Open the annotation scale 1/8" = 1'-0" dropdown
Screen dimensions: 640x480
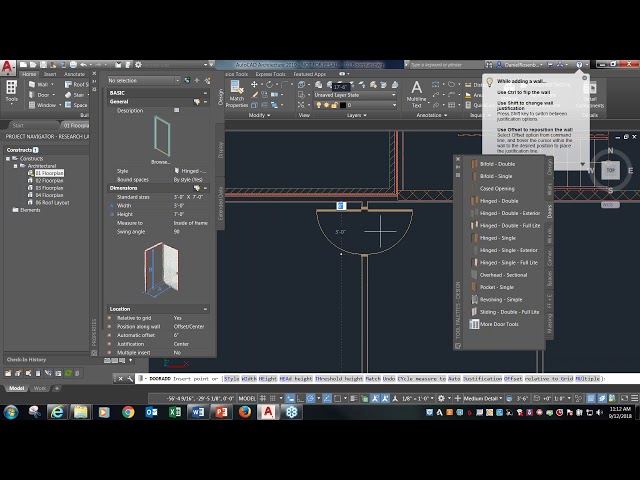417,398
